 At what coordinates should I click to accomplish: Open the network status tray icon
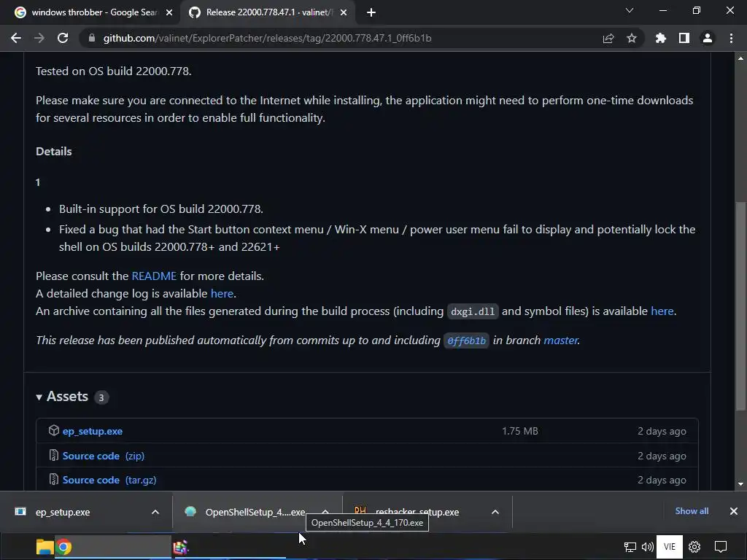[630, 547]
